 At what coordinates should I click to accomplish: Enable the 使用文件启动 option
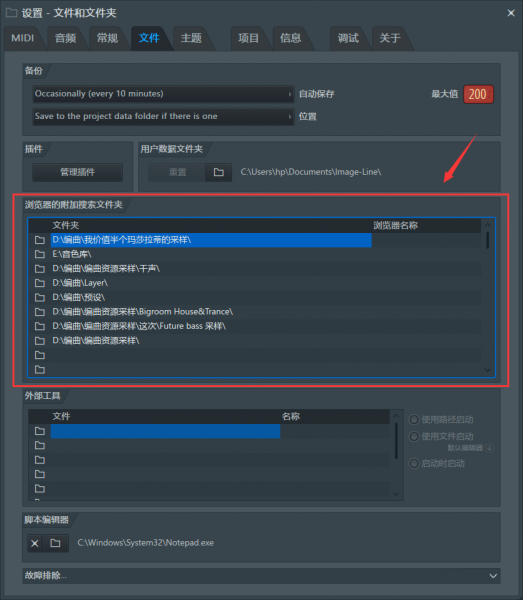(x=414, y=437)
